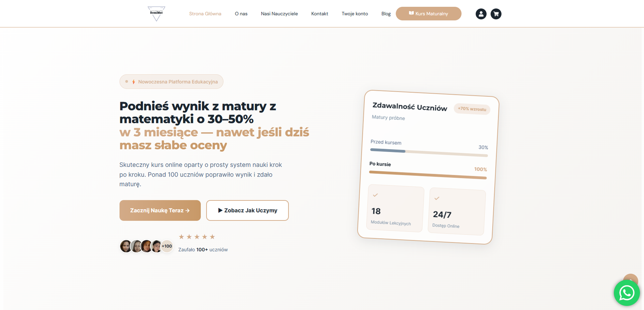644x310 pixels.
Task: Click the checkmark in 24/7 access card
Action: coord(437,198)
